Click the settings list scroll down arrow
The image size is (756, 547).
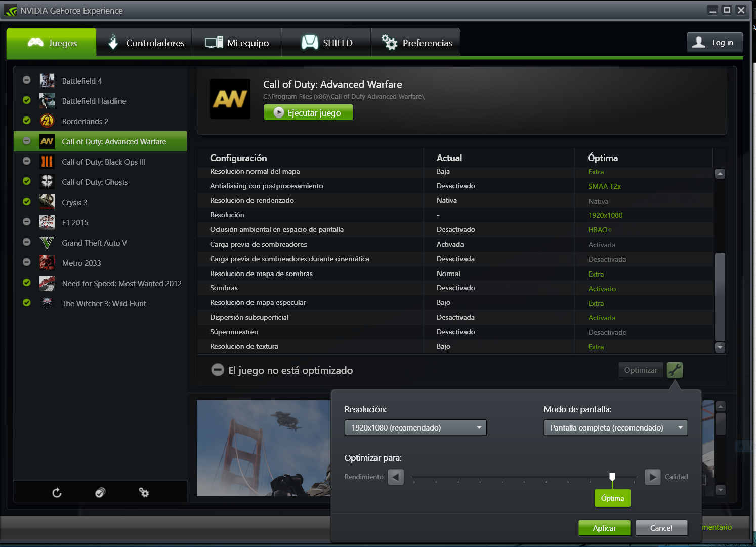720,347
